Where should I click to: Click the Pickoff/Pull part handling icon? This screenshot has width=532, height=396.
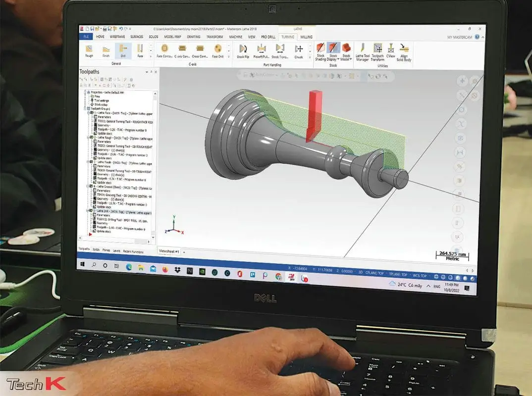pos(261,52)
